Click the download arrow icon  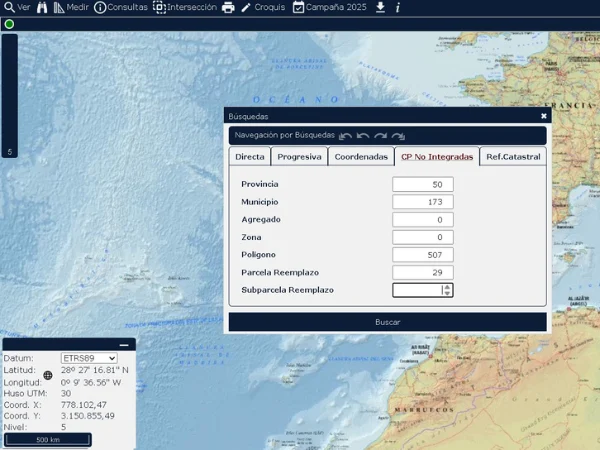point(380,7)
